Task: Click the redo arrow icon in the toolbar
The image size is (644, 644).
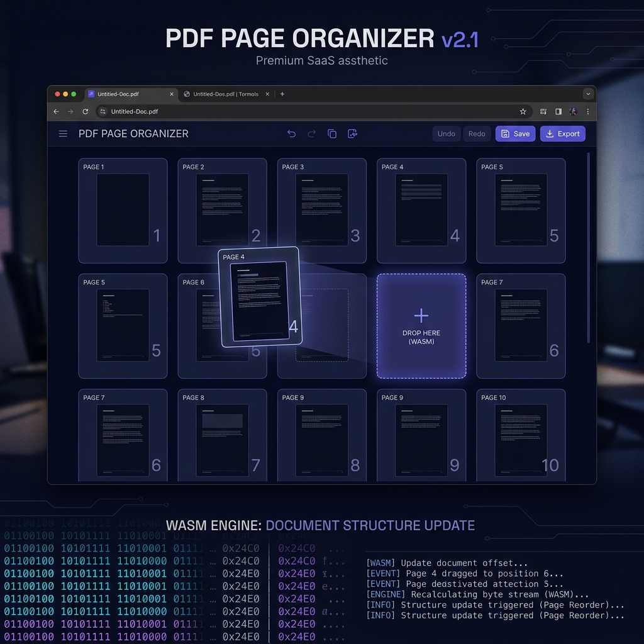Action: click(x=312, y=134)
